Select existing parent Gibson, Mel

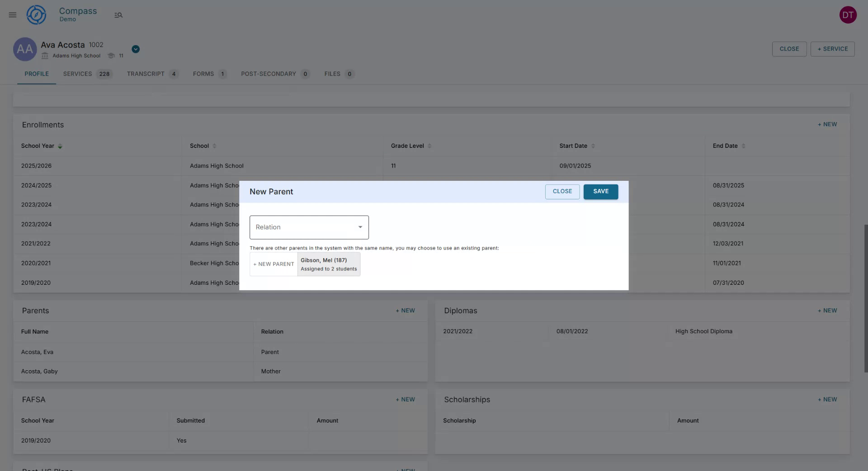pos(329,264)
